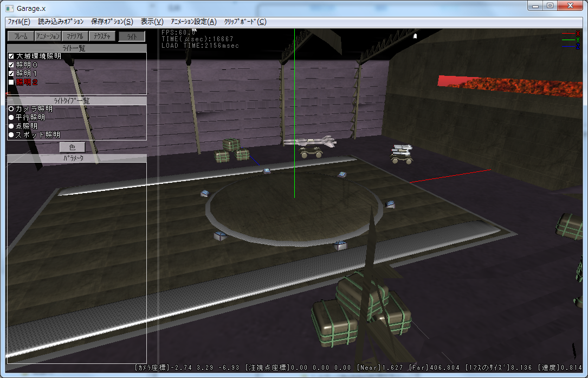Go to the テクスチャ tab
This screenshot has width=588, height=378.
[x=102, y=36]
